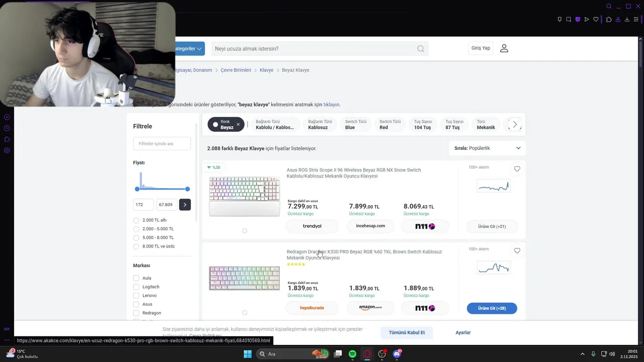Open the browser tab search icon
644x362 pixels.
point(609,7)
